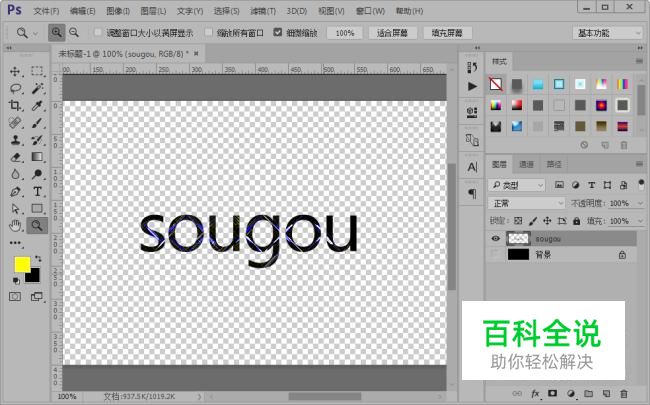Screen dimensions: 650x405
Task: Open the zoom tool preset picker arrow
Action: point(35,33)
